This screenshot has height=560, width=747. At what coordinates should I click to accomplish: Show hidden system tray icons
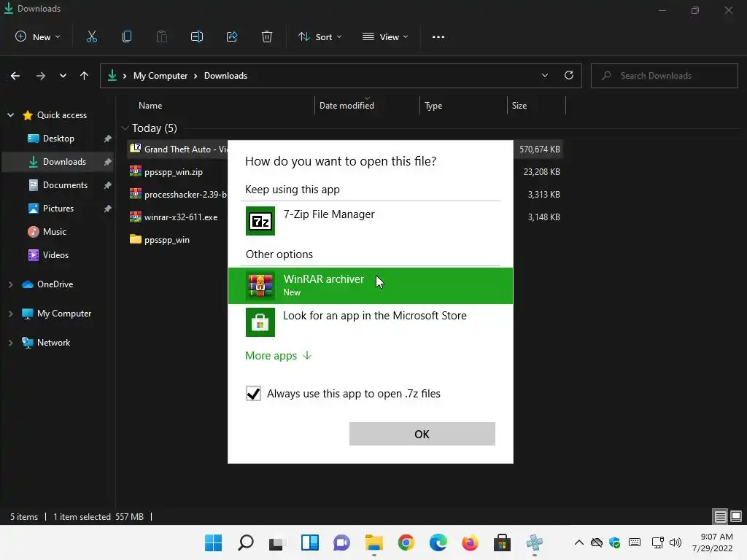[x=578, y=542]
